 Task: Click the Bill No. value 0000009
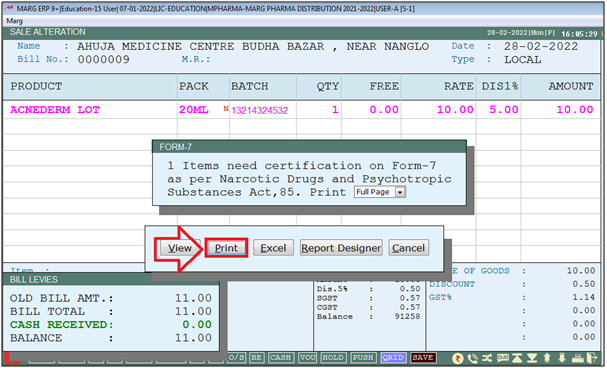[104, 60]
